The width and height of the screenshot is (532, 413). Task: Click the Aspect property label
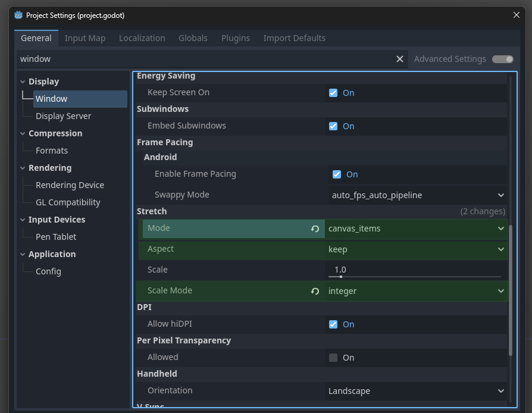point(161,249)
